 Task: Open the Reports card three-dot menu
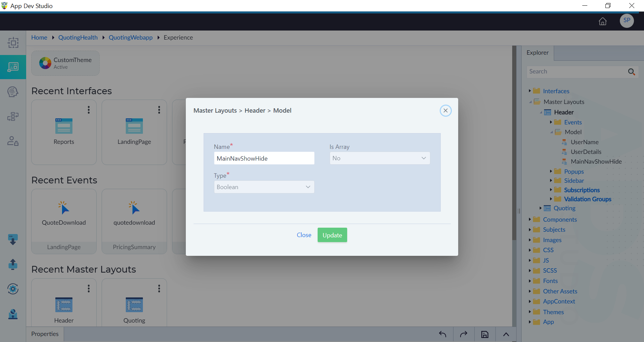tap(89, 110)
